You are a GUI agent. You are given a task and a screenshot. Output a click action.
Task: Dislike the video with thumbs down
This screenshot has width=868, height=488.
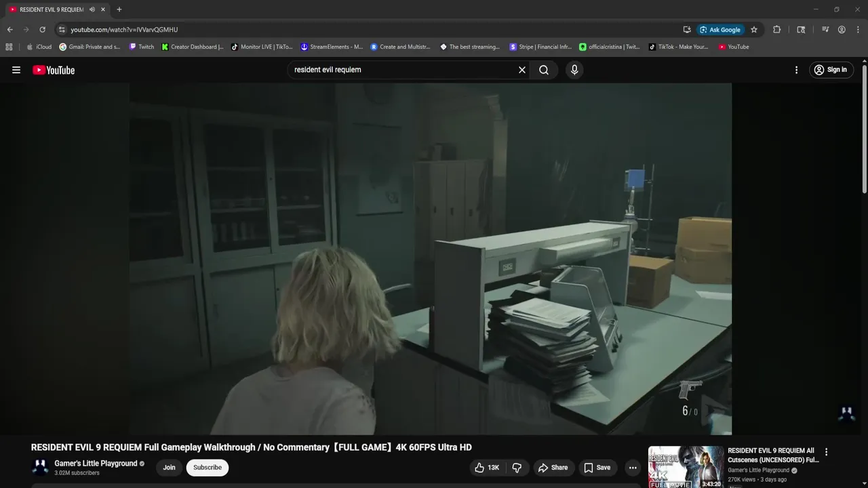click(x=517, y=468)
